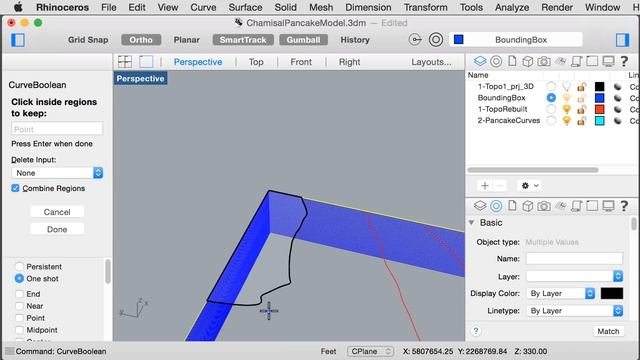Click the material sphere for BoundingBox layer
This screenshot has width=640, height=360.
click(618, 98)
